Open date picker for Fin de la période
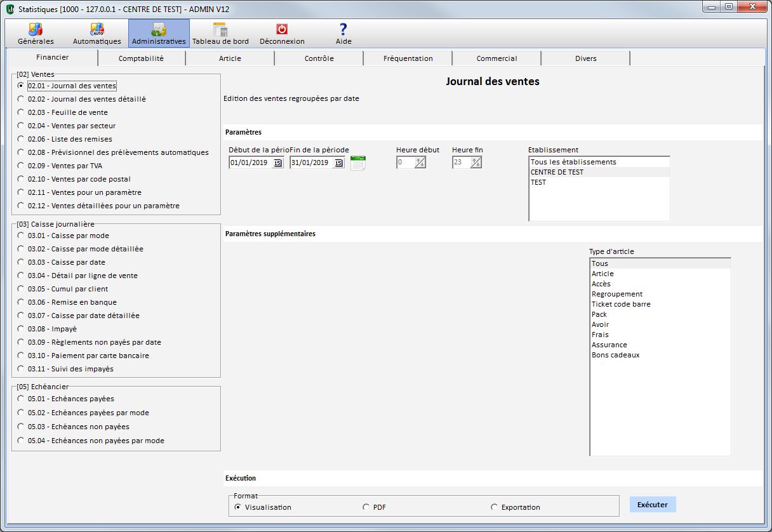Screen dimensions: 772x532 tap(338, 163)
